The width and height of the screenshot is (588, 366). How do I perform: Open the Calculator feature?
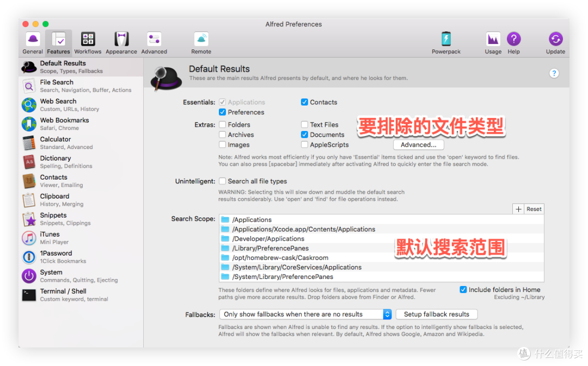point(81,143)
